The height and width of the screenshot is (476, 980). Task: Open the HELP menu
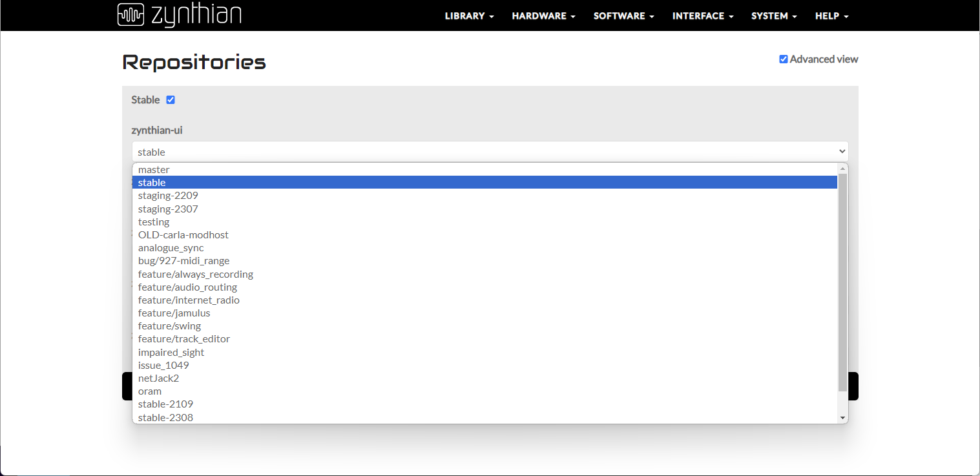click(x=831, y=16)
